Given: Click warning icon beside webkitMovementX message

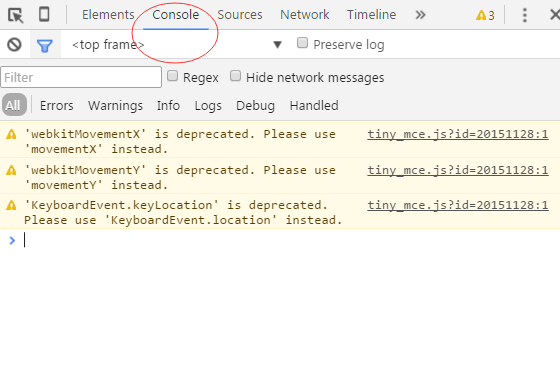Looking at the screenshot, I should [x=11, y=134].
